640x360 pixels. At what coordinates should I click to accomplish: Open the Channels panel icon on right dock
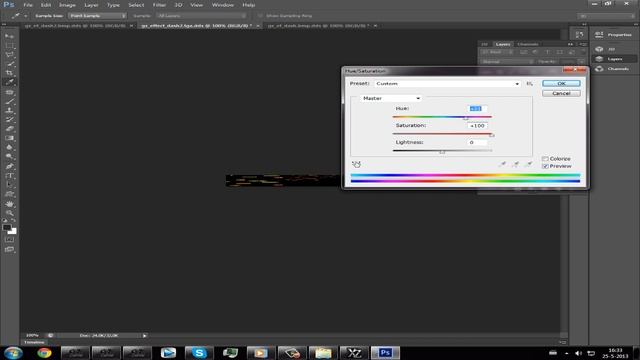coord(599,69)
